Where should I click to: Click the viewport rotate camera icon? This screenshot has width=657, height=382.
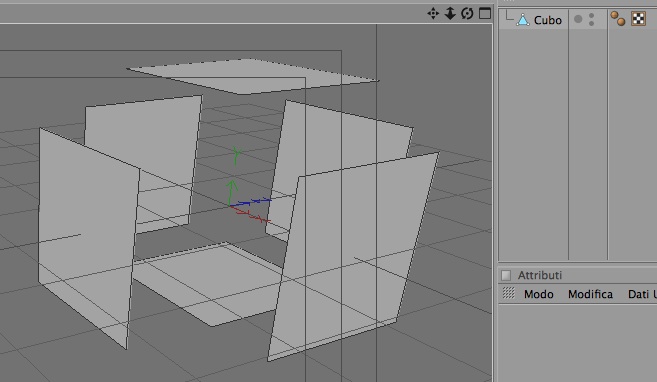[467, 13]
